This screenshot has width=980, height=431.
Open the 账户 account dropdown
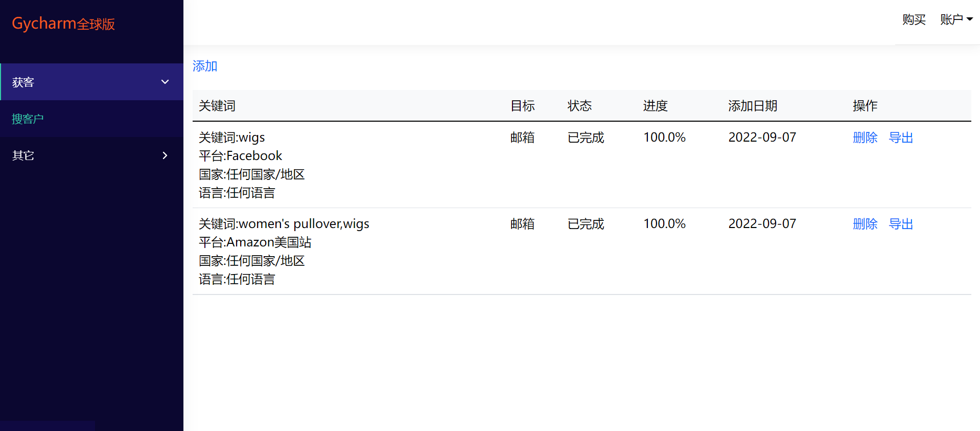951,19
